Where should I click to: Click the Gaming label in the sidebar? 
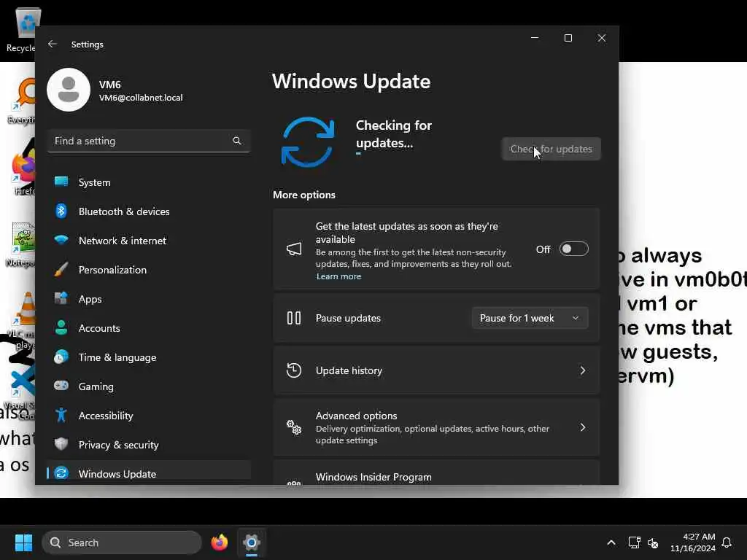click(x=96, y=386)
